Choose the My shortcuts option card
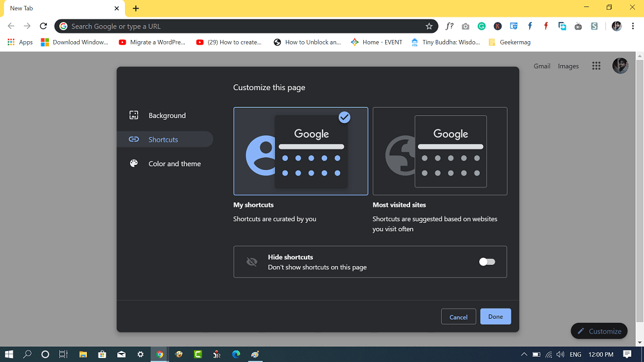 pyautogui.click(x=301, y=151)
